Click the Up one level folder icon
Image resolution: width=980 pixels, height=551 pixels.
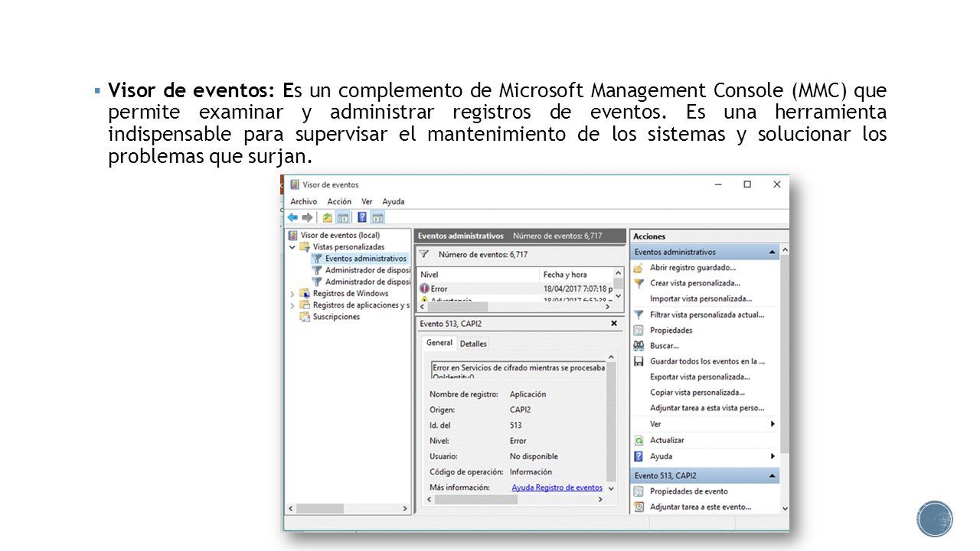328,217
